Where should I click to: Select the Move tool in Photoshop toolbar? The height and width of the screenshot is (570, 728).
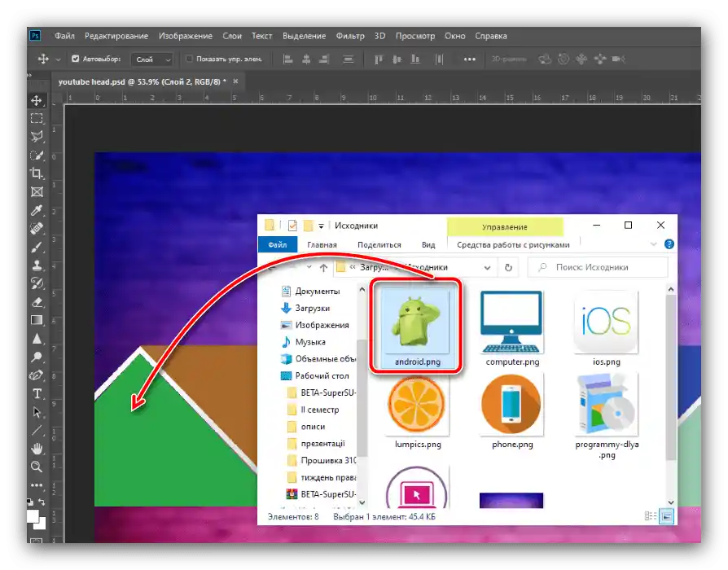click(37, 100)
